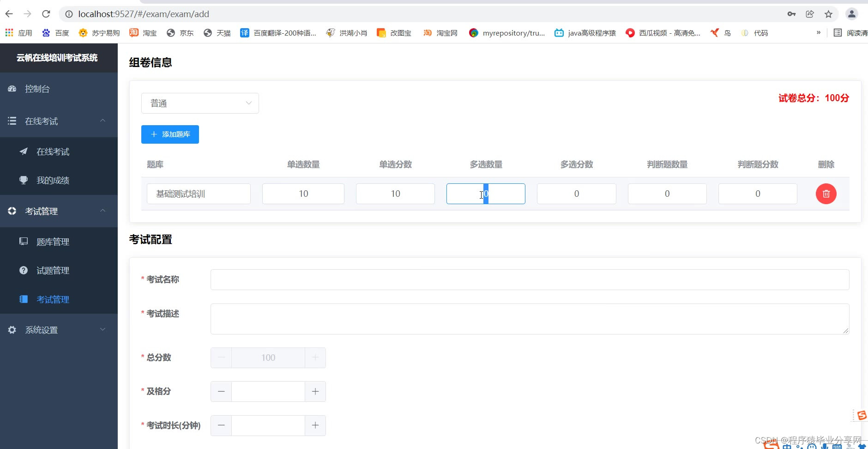The width and height of the screenshot is (868, 449).
Task: Click the Sogou input method icon
Action: coord(862,415)
